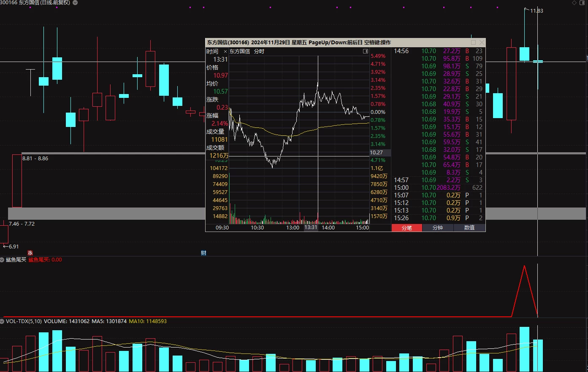Maximize the 东方国信 intraday popup window

point(473,42)
